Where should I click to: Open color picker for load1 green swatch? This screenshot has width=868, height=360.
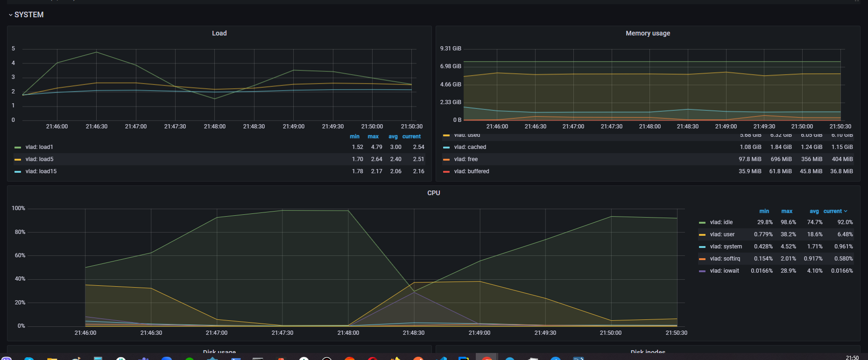click(x=18, y=148)
